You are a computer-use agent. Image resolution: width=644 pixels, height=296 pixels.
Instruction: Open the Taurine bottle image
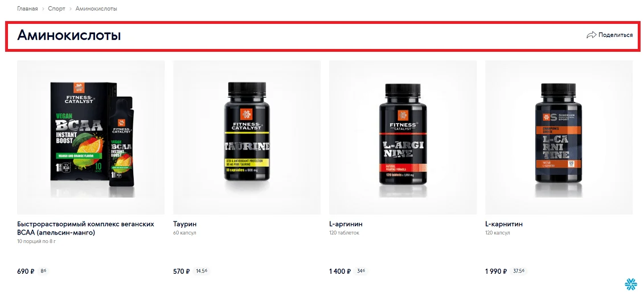coord(247,138)
